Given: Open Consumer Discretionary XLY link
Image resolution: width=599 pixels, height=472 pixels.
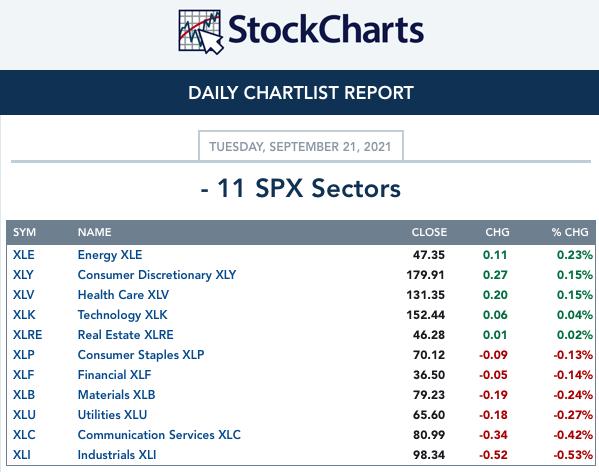Looking at the screenshot, I should pyautogui.click(x=157, y=275).
